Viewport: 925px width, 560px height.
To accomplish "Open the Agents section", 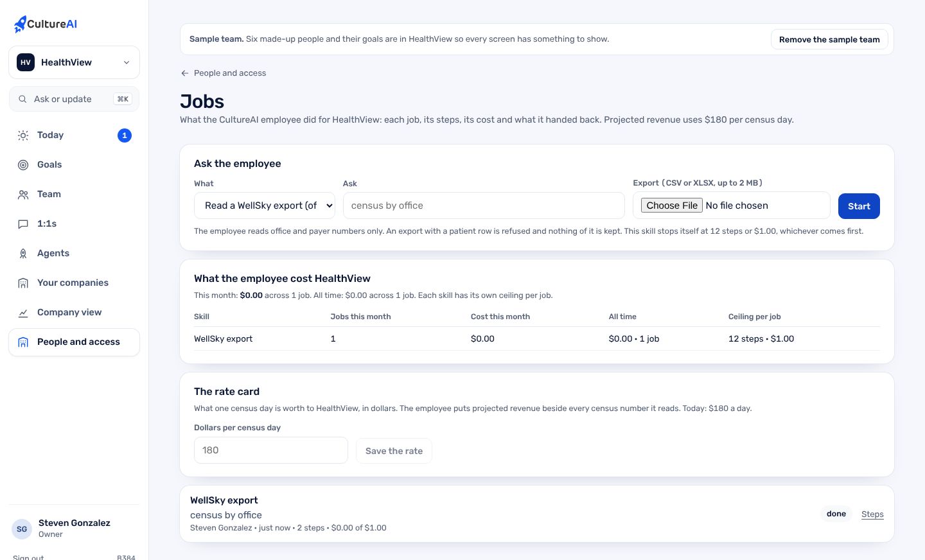I will coord(74,254).
